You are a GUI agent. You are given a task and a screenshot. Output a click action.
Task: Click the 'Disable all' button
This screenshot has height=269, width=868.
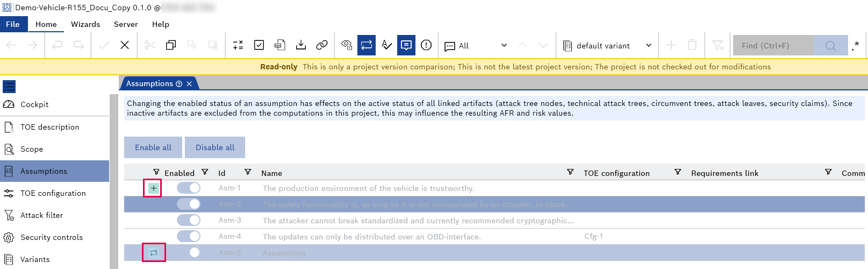point(215,147)
